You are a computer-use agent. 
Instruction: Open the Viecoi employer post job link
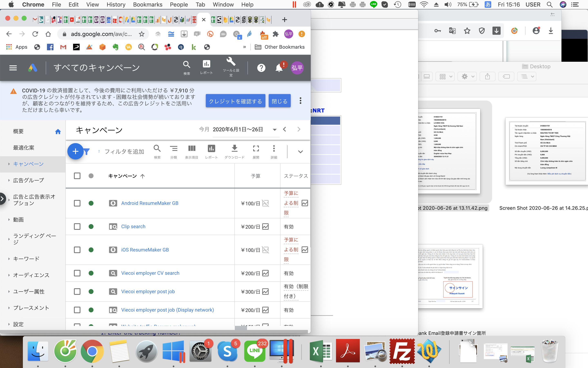148,292
